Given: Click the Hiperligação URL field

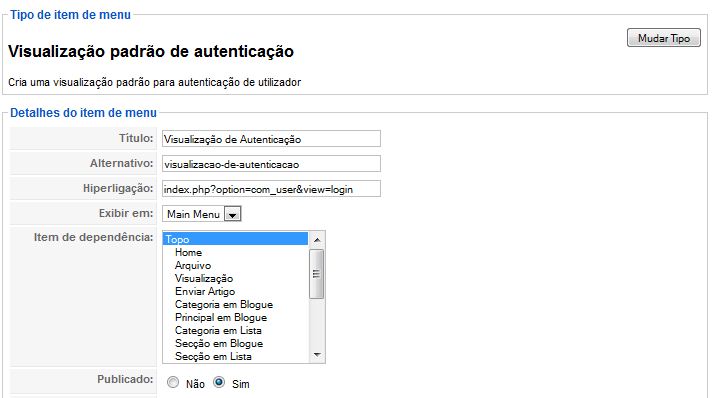Looking at the screenshot, I should pos(271,189).
